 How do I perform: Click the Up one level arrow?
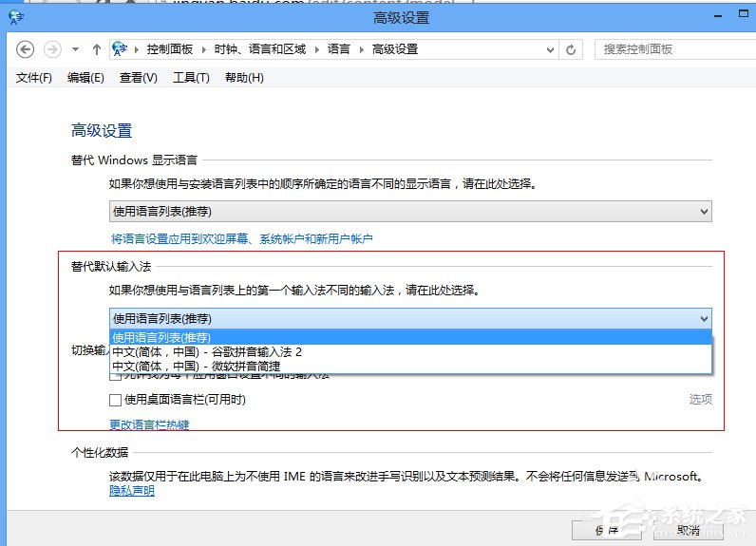96,49
